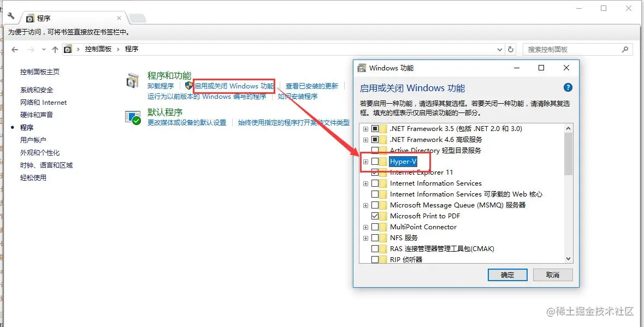Click the blue help icon in dialog
644x327 pixels.
coord(568,87)
